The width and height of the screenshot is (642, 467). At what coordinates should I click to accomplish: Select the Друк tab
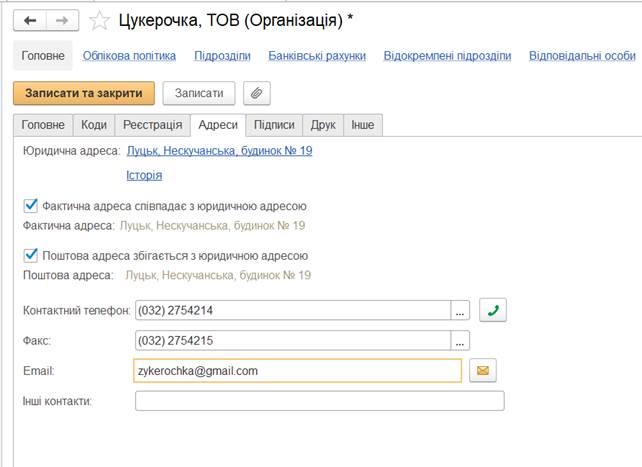coord(323,125)
